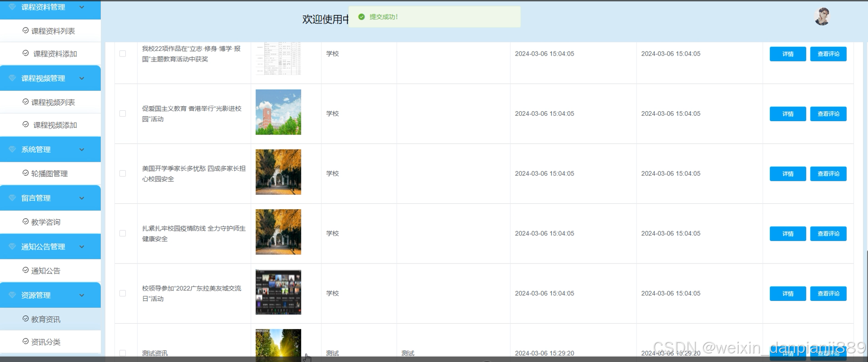Click 查看评论 for 我校22项作品 row
Image resolution: width=868 pixels, height=362 pixels.
point(828,54)
